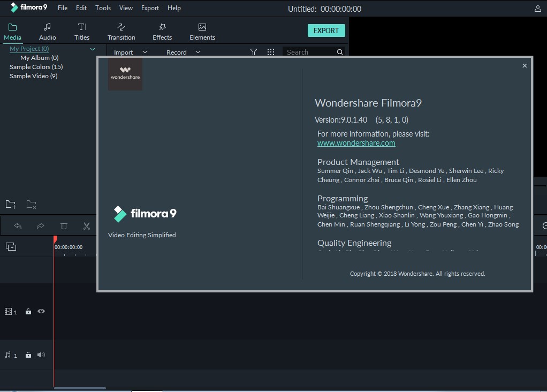The height and width of the screenshot is (392, 547).
Task: Click the Quality Engineering heading
Action: (x=354, y=243)
